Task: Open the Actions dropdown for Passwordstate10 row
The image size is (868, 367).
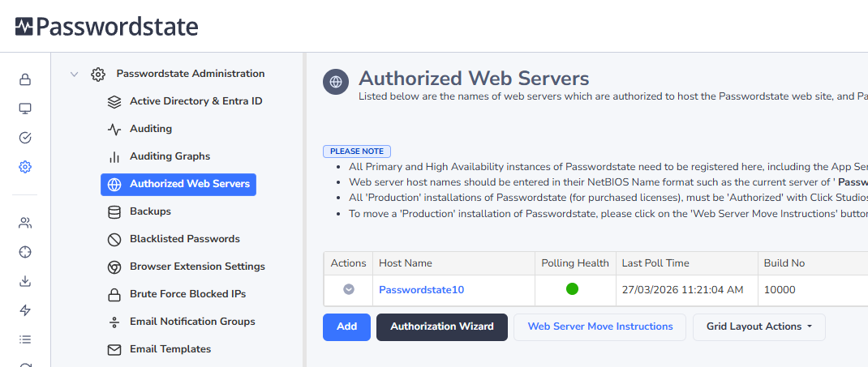Action: 349,289
